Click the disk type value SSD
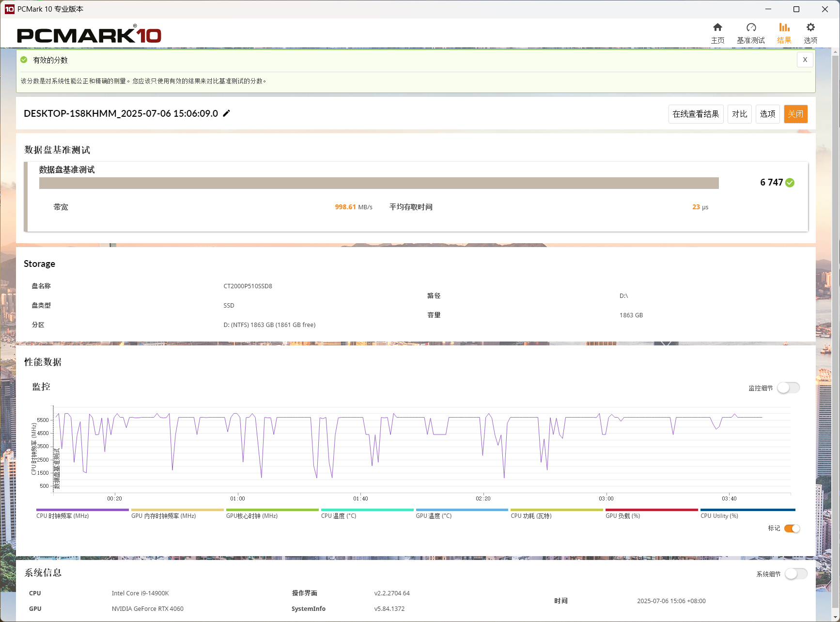840x622 pixels. click(x=229, y=305)
